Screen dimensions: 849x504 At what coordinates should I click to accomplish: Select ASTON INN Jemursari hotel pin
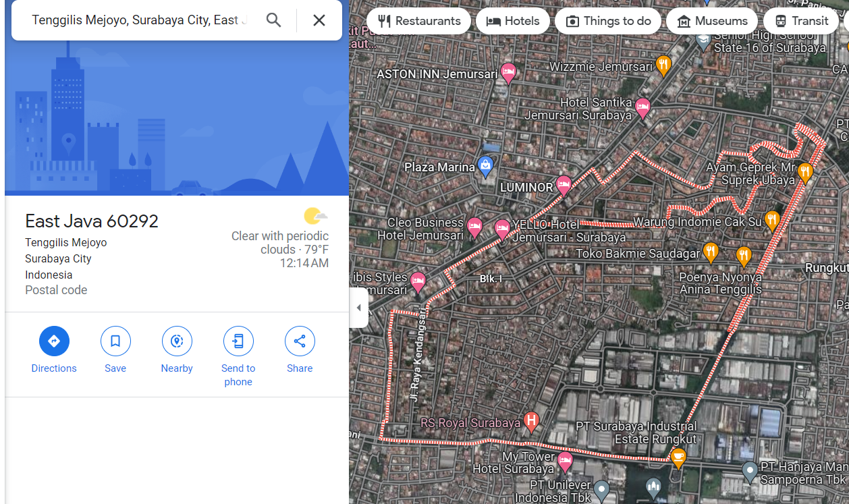508,73
